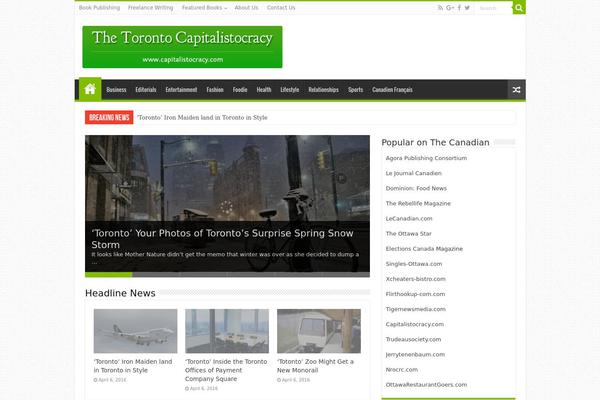Open 'Inside the Toronto Offices of Payment Company Square'

click(x=226, y=370)
